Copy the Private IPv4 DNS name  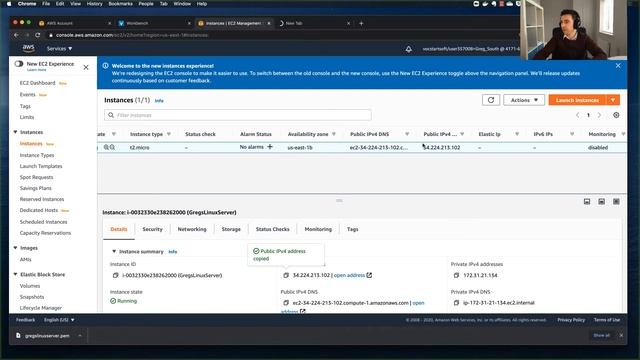click(456, 303)
